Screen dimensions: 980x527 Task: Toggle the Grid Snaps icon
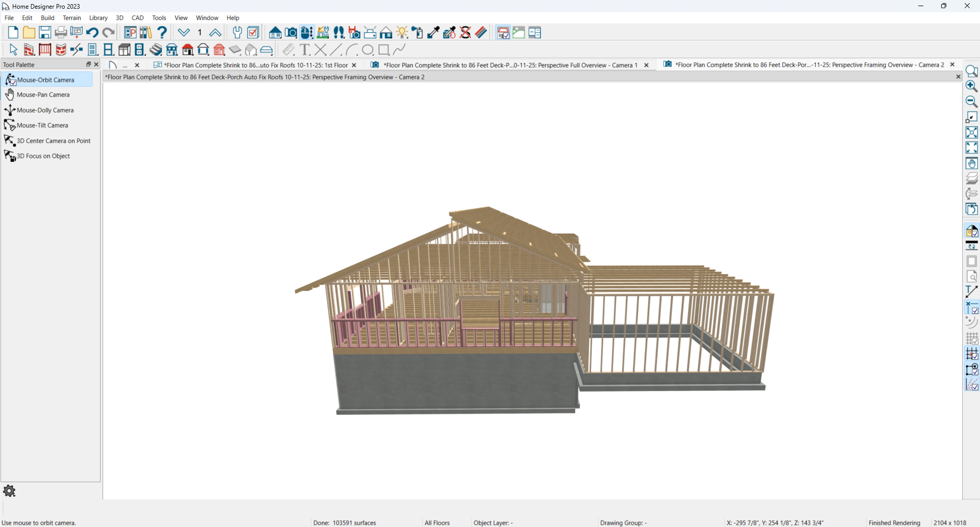point(971,354)
